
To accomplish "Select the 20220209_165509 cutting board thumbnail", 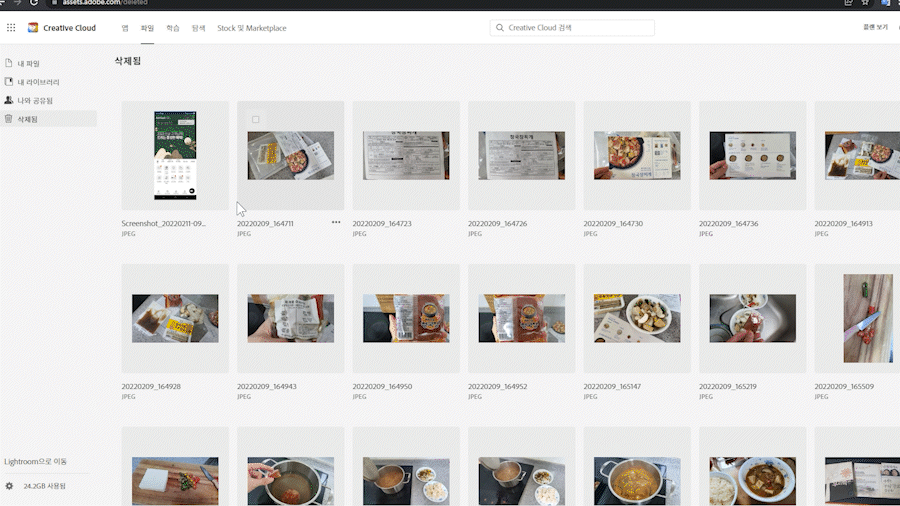I will pyautogui.click(x=868, y=318).
